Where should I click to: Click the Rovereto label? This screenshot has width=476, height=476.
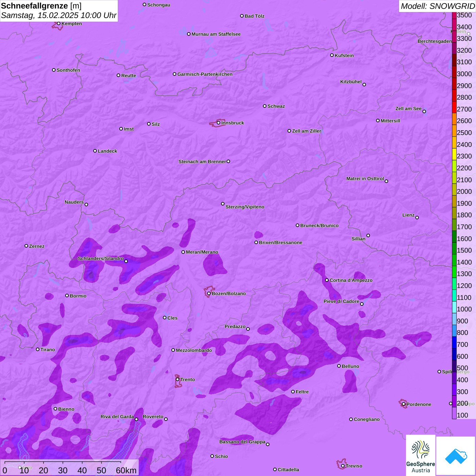(x=153, y=417)
